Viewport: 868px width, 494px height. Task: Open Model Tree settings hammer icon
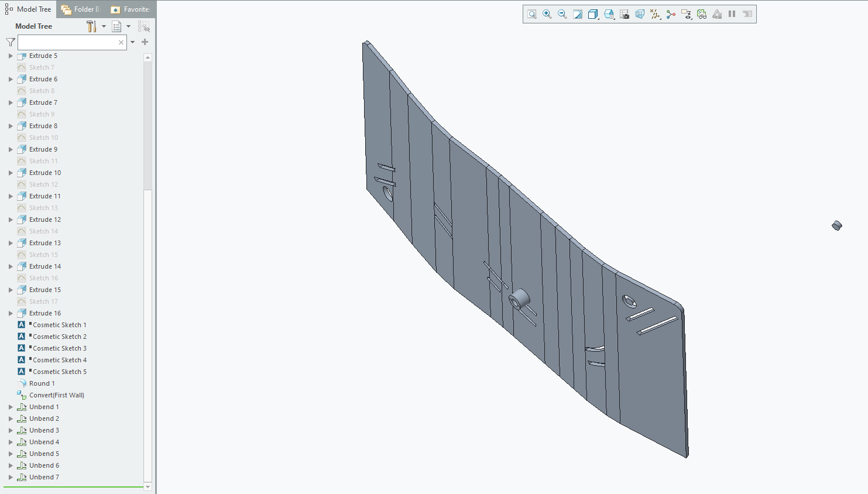click(x=92, y=26)
